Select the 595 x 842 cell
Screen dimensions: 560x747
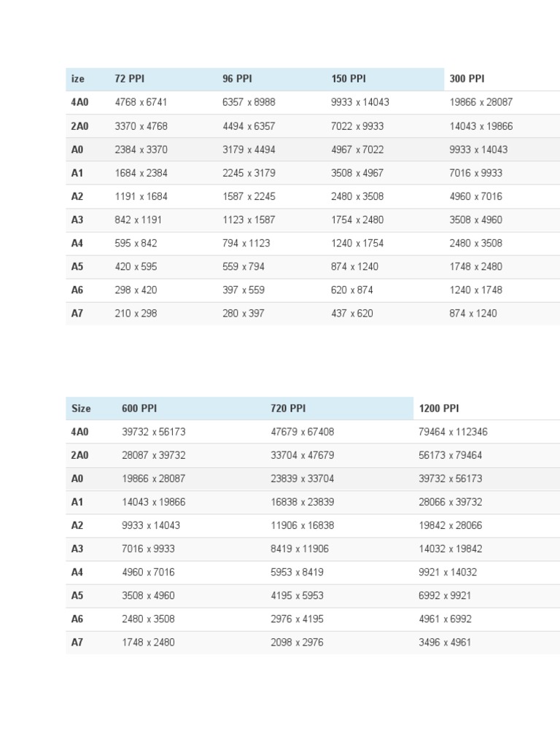136,243
